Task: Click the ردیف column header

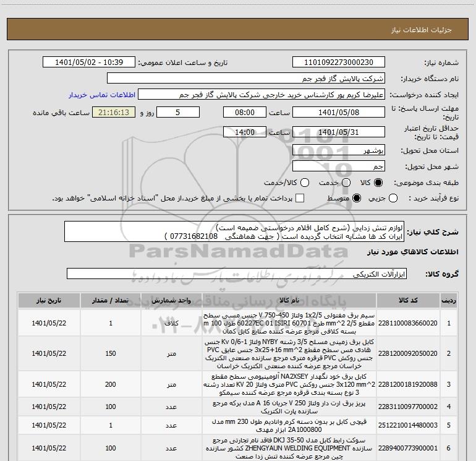Action: (449, 300)
